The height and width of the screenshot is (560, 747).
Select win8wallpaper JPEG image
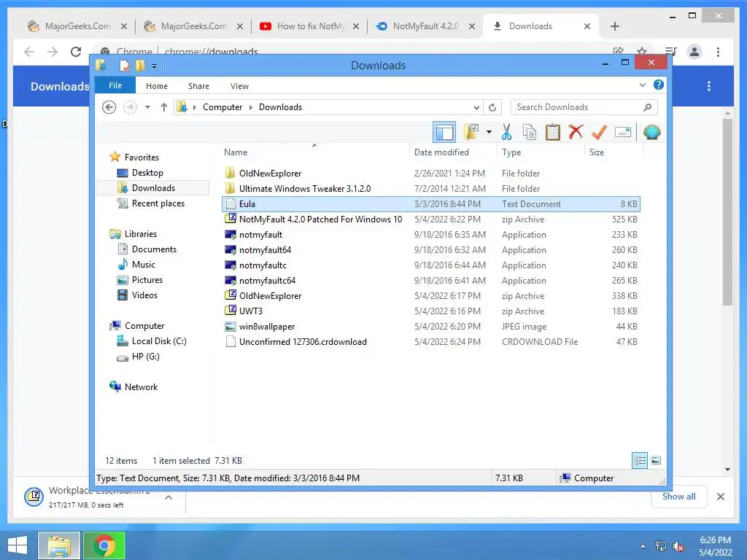[x=430, y=326]
